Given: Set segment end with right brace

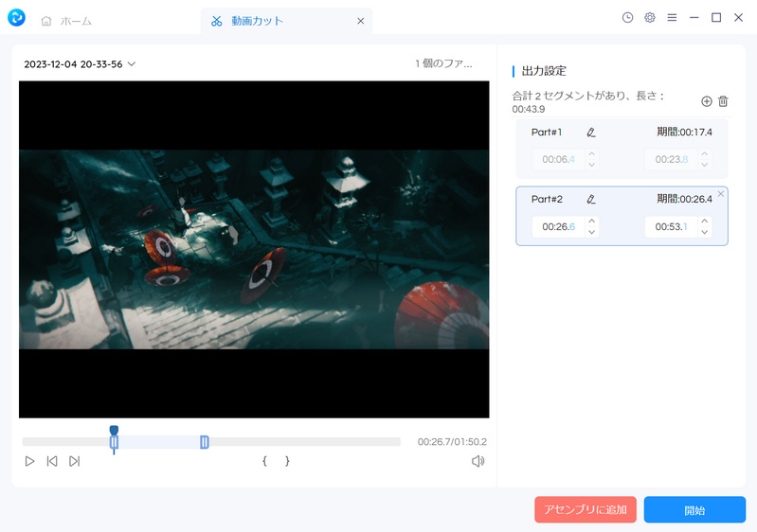Looking at the screenshot, I should [x=287, y=461].
